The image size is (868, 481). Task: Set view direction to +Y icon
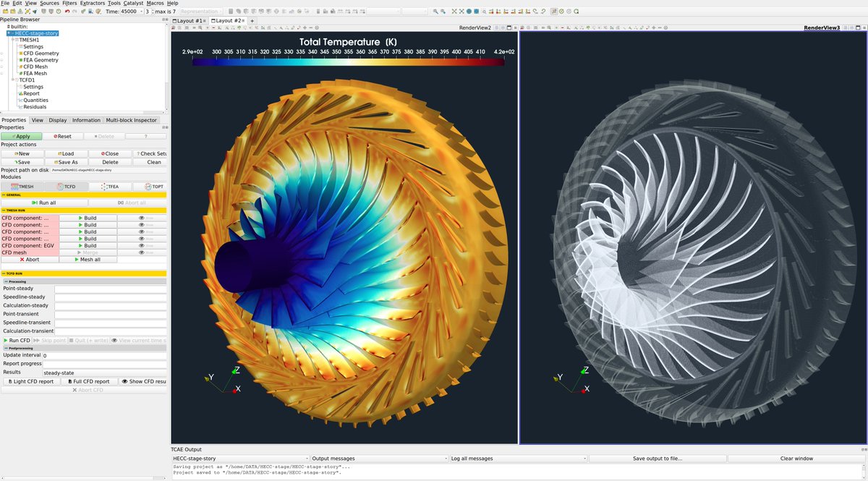[505, 12]
